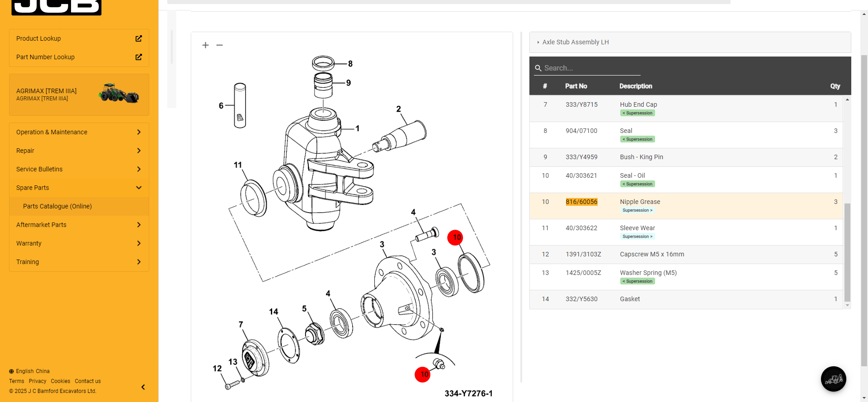Zoom out of the parts diagram

point(220,45)
